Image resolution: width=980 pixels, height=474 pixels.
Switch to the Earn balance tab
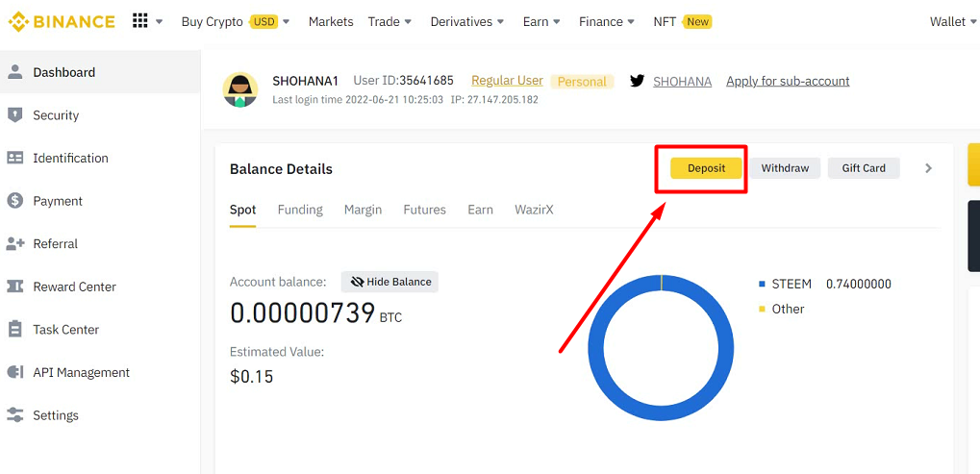coord(481,210)
